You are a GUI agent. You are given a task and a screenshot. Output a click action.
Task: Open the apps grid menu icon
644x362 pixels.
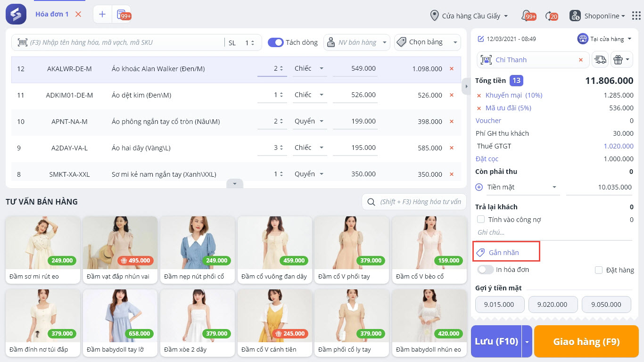click(636, 16)
